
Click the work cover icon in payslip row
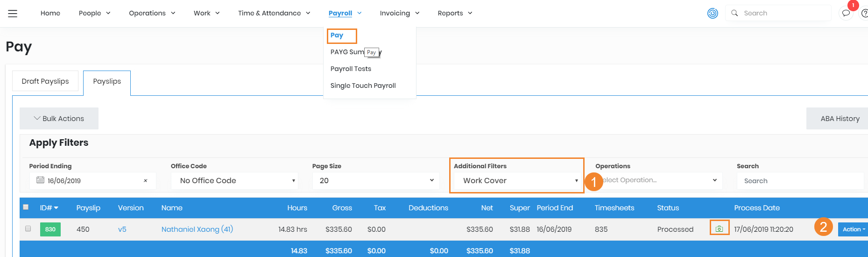[x=719, y=228]
